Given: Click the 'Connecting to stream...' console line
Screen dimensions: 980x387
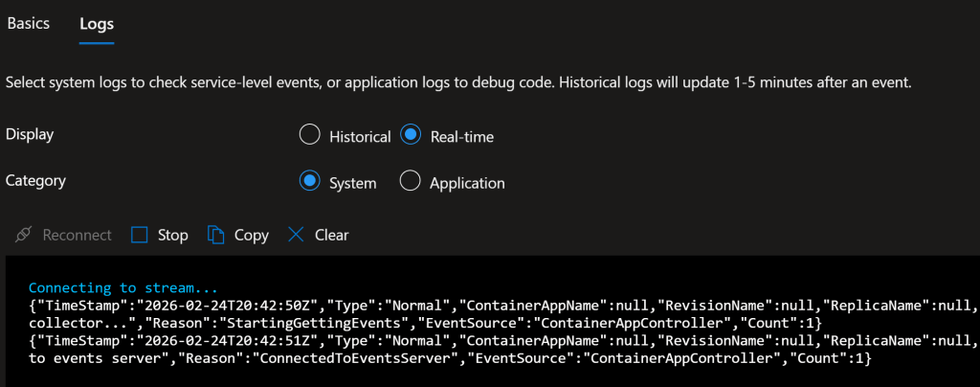Looking at the screenshot, I should pos(122,287).
